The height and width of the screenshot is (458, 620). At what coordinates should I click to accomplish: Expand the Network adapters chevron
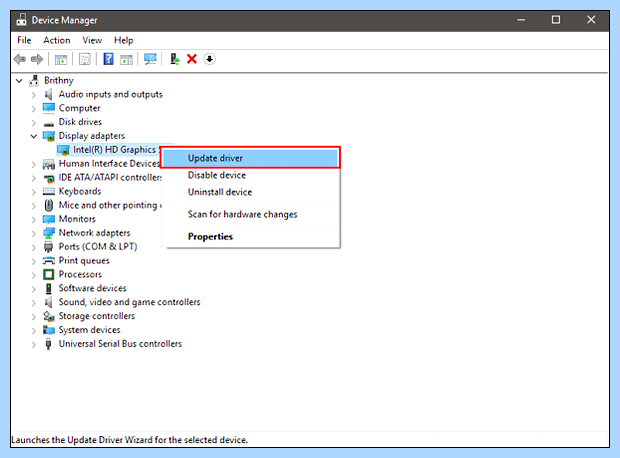34,233
